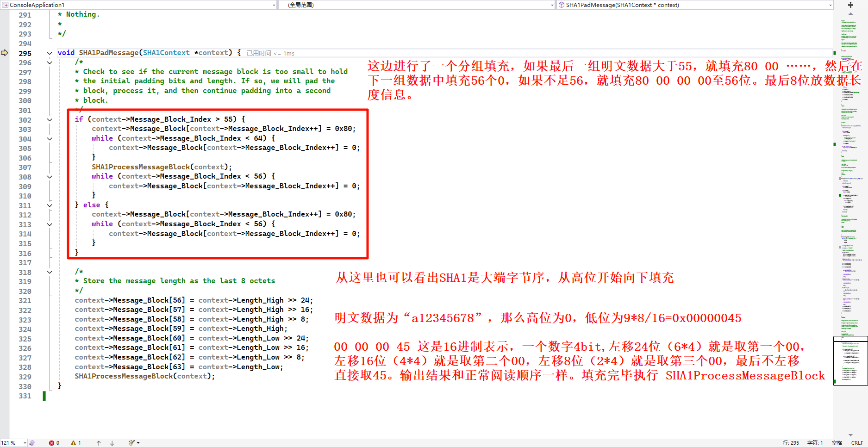868x447 pixels.
Task: Click the yellow current-statement arrow in the margin
Action: coord(5,53)
